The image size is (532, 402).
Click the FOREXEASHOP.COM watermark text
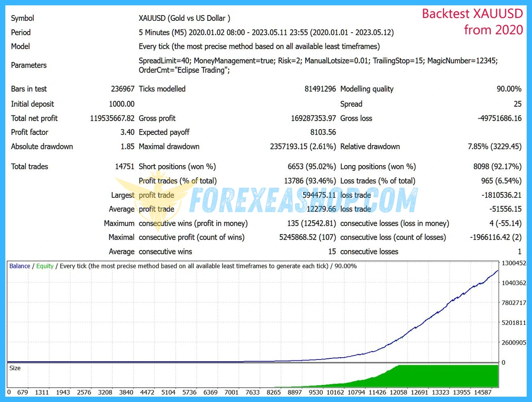click(x=303, y=200)
